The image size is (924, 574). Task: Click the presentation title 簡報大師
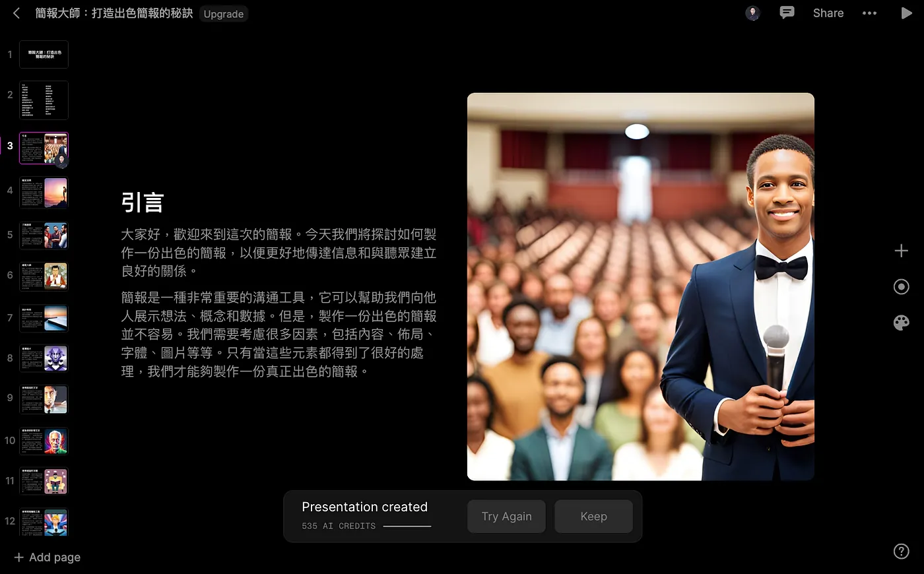[x=114, y=13]
